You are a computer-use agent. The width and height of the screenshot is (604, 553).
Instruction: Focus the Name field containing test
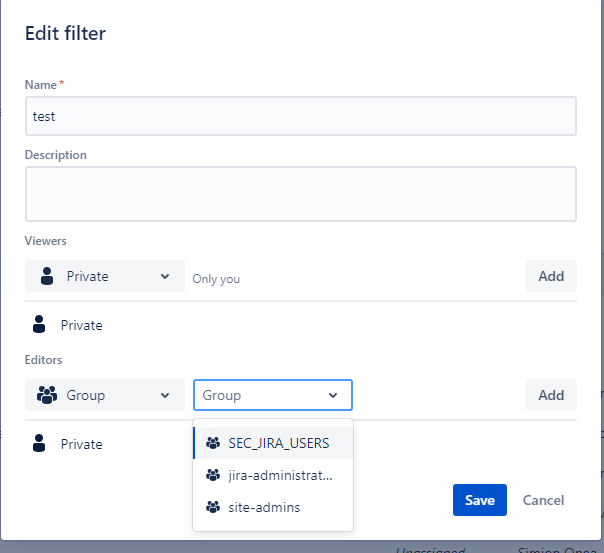pos(300,116)
